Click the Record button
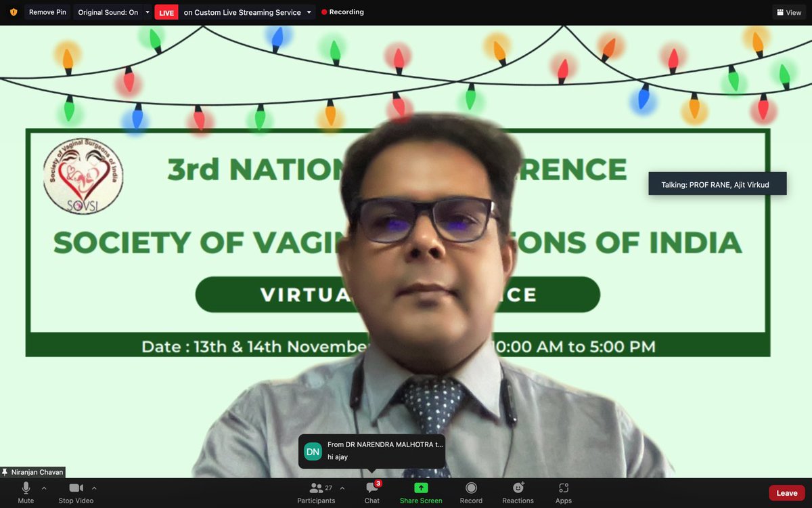Image resolution: width=812 pixels, height=508 pixels. coord(471,493)
